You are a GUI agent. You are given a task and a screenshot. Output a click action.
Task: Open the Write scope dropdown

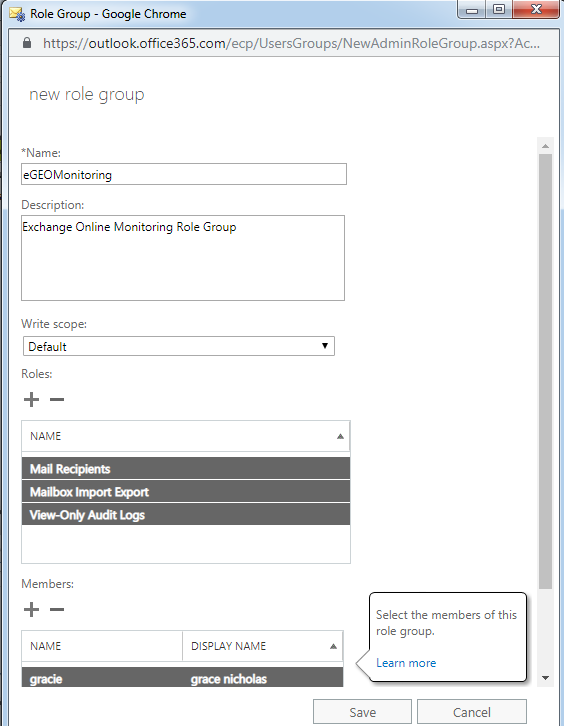coord(179,346)
